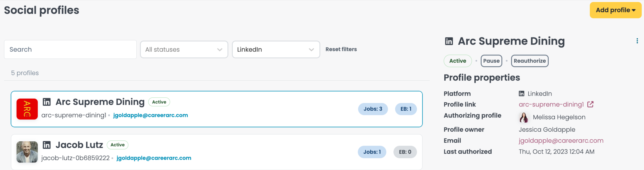Click LinkedIn icon in Arc Supreme Dining row
The width and height of the screenshot is (644, 170).
click(x=47, y=102)
